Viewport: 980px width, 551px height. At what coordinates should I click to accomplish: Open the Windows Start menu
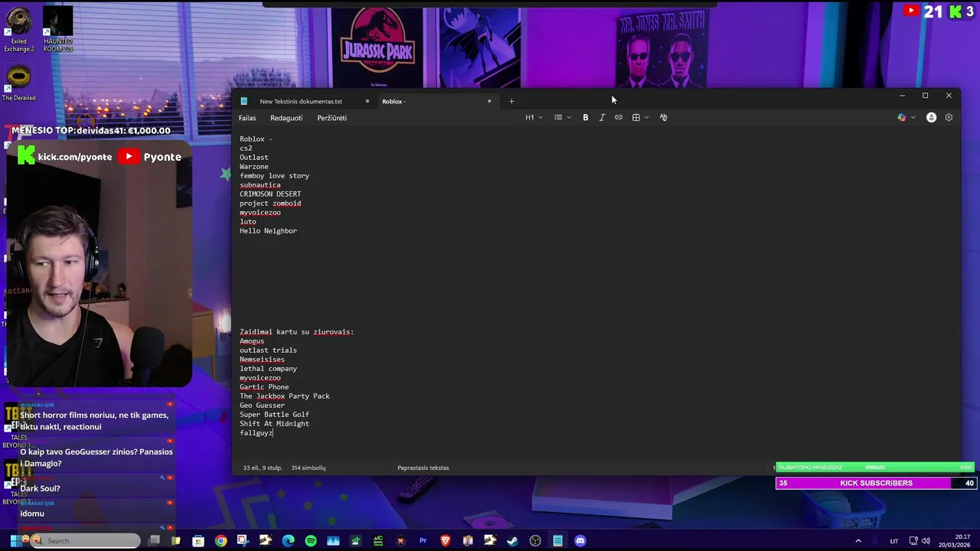(x=15, y=541)
